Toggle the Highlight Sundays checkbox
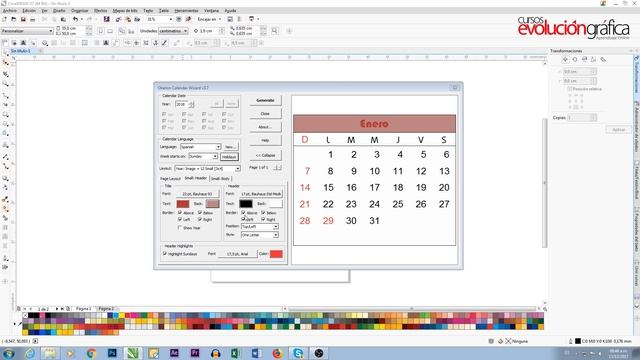The height and width of the screenshot is (360, 640). (x=165, y=253)
